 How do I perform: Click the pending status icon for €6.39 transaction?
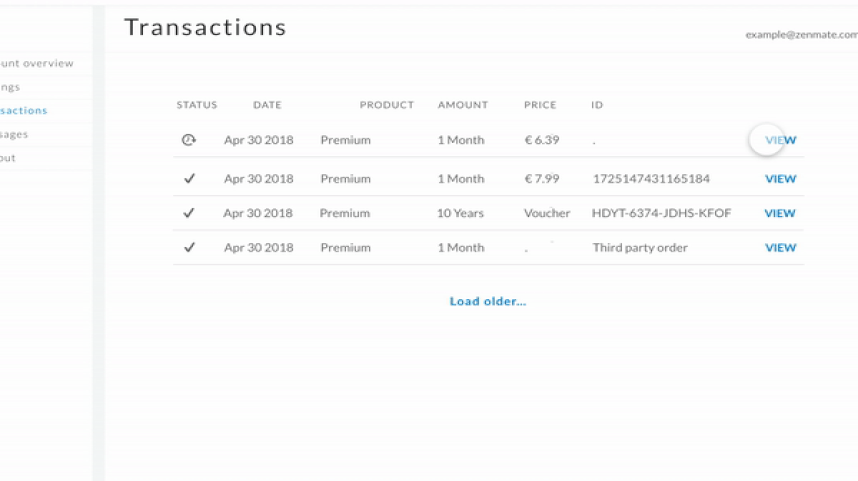[188, 140]
